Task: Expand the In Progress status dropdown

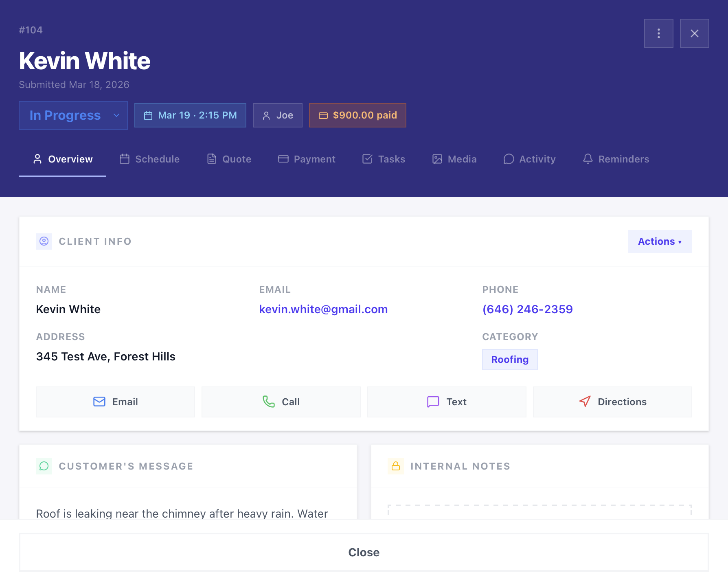Action: click(73, 115)
